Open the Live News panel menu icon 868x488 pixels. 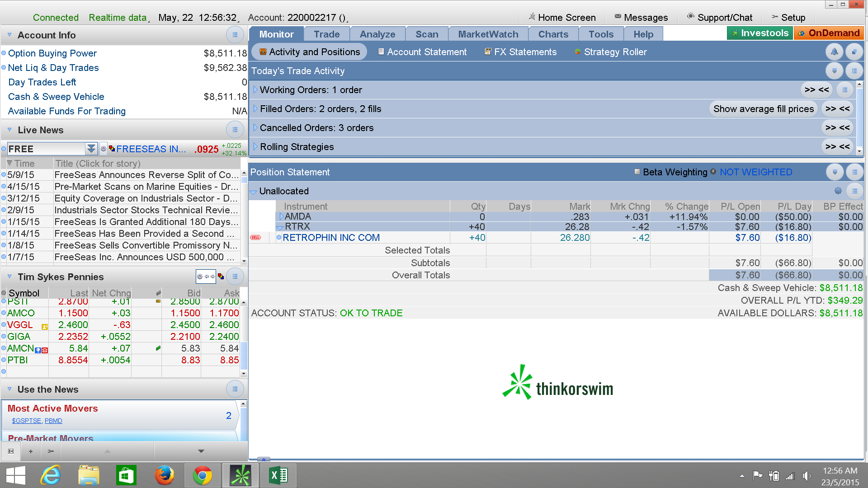(x=235, y=130)
